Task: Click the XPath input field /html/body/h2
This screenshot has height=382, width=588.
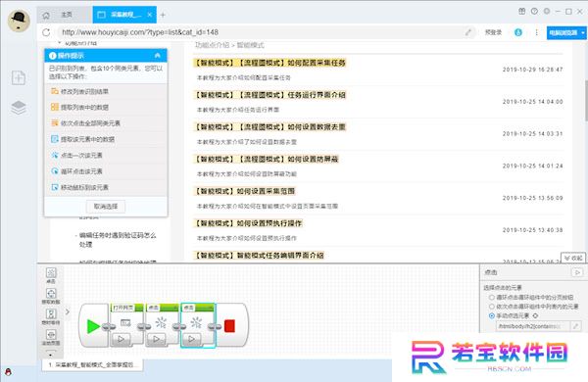Action: click(532, 326)
